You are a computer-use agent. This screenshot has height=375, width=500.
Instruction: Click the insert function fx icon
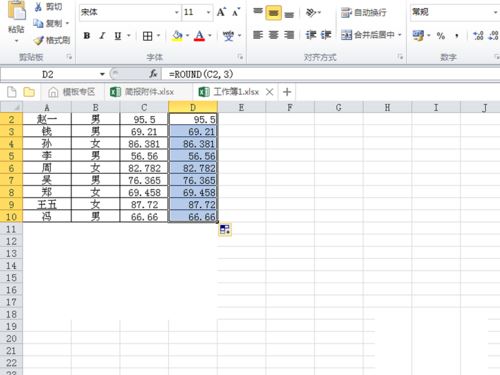pyautogui.click(x=153, y=74)
